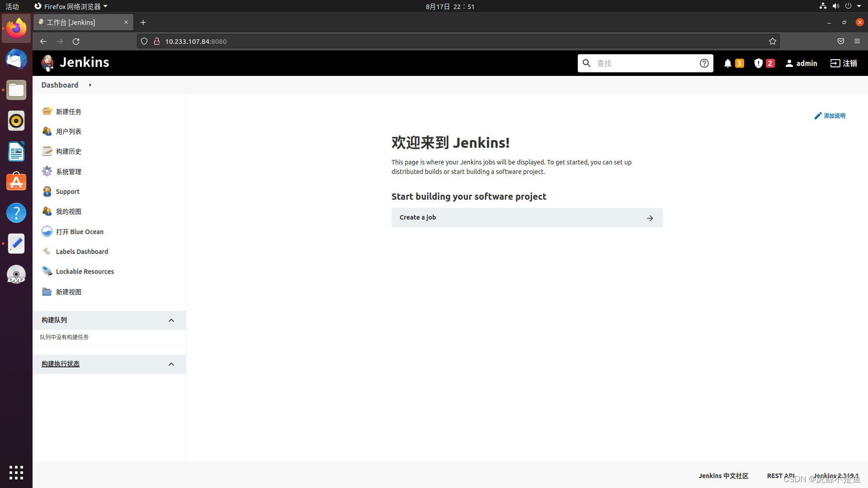The height and width of the screenshot is (488, 868).
Task: Collapse the 构建执行状态 panel
Action: click(x=171, y=364)
